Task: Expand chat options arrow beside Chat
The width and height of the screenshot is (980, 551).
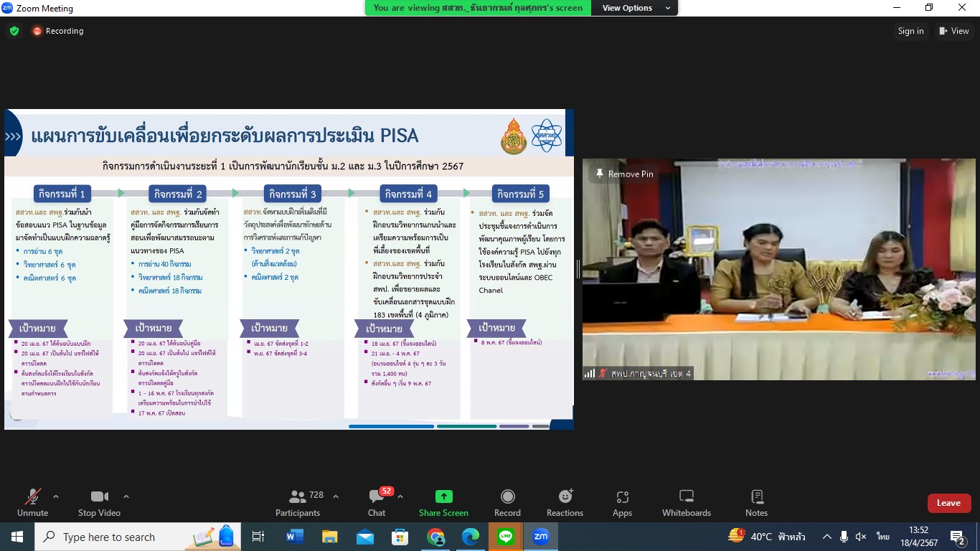Action: (400, 496)
